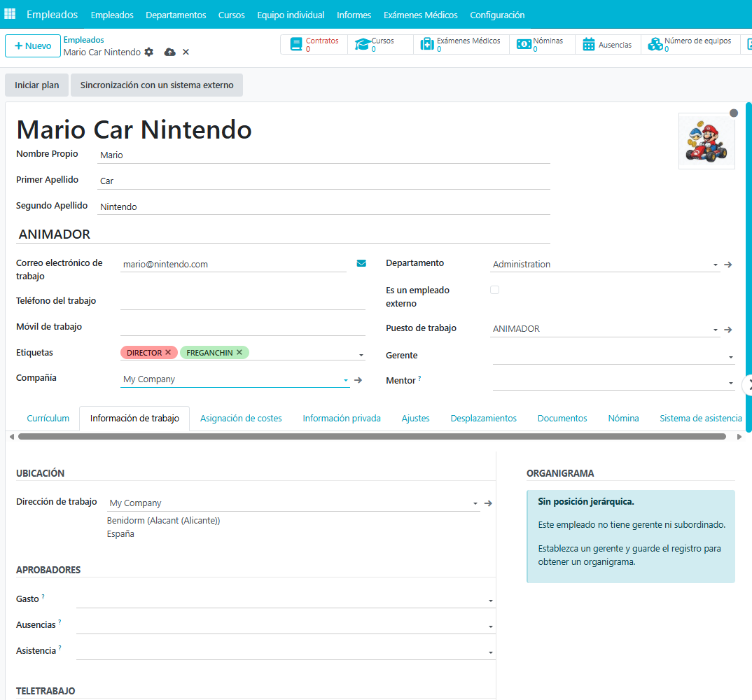Click the employee Mario Kart photo

(706, 141)
